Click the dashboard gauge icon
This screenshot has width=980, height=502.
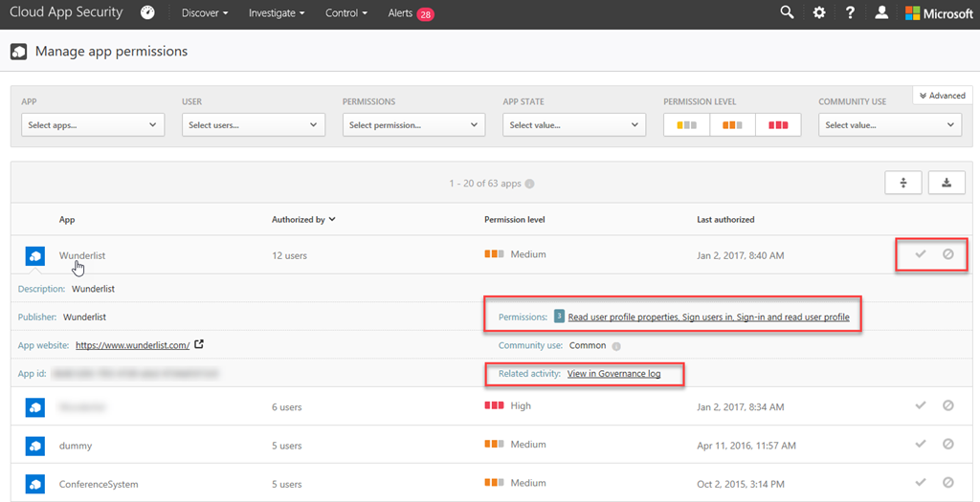(147, 13)
